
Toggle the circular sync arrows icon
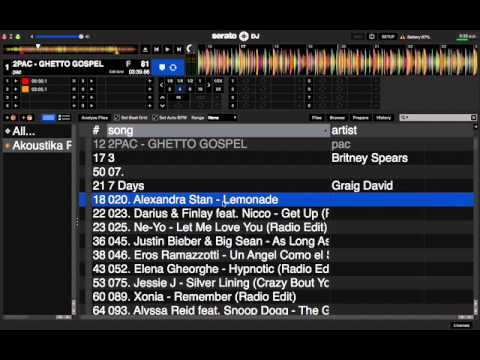(x=173, y=68)
